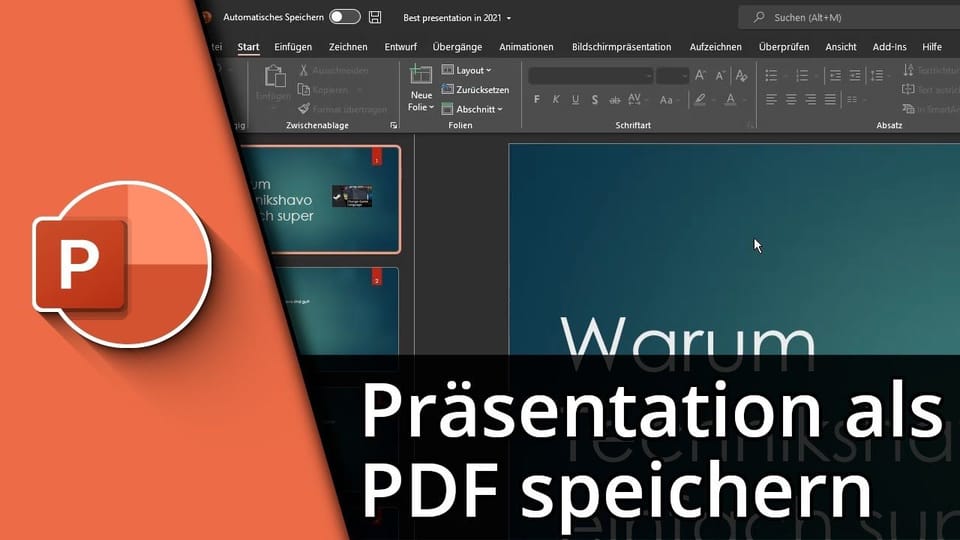Click the bullet list icon
The height and width of the screenshot is (540, 960).
771,75
